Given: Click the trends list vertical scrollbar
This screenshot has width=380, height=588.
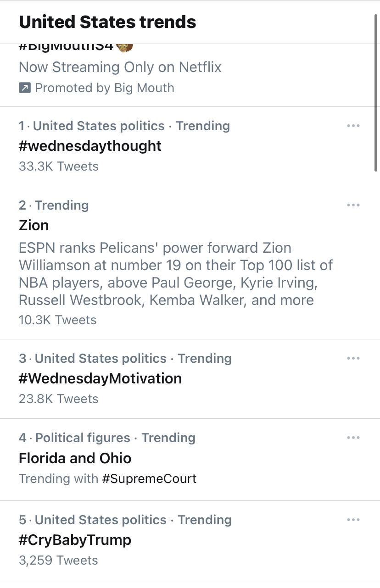Looking at the screenshot, I should click(376, 92).
